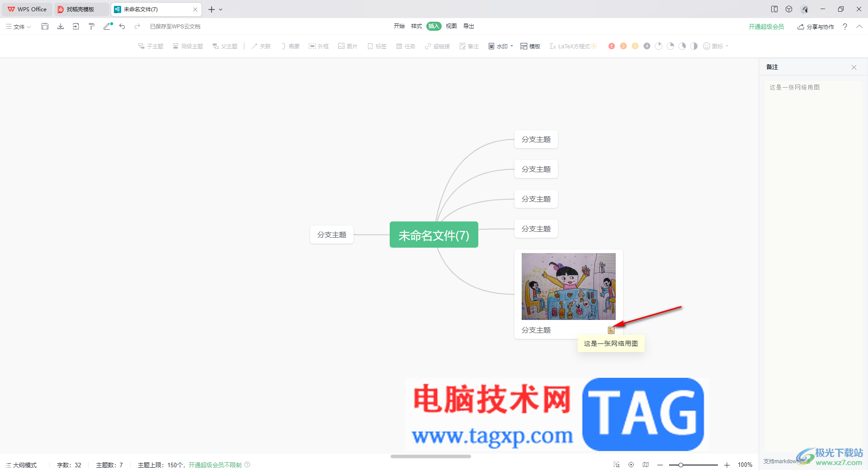Click the zoom slider handle
Image resolution: width=868 pixels, height=470 pixels.
click(x=680, y=465)
